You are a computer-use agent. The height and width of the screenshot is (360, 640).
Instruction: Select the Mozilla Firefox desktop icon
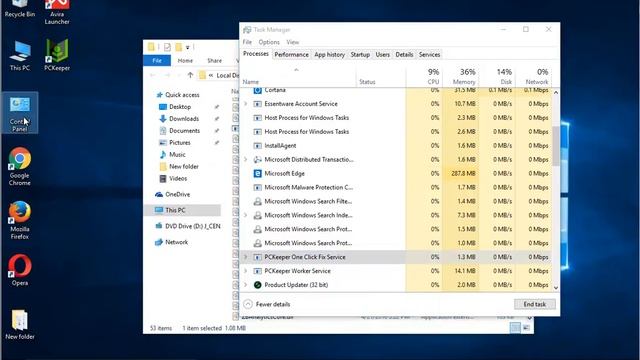pyautogui.click(x=20, y=220)
